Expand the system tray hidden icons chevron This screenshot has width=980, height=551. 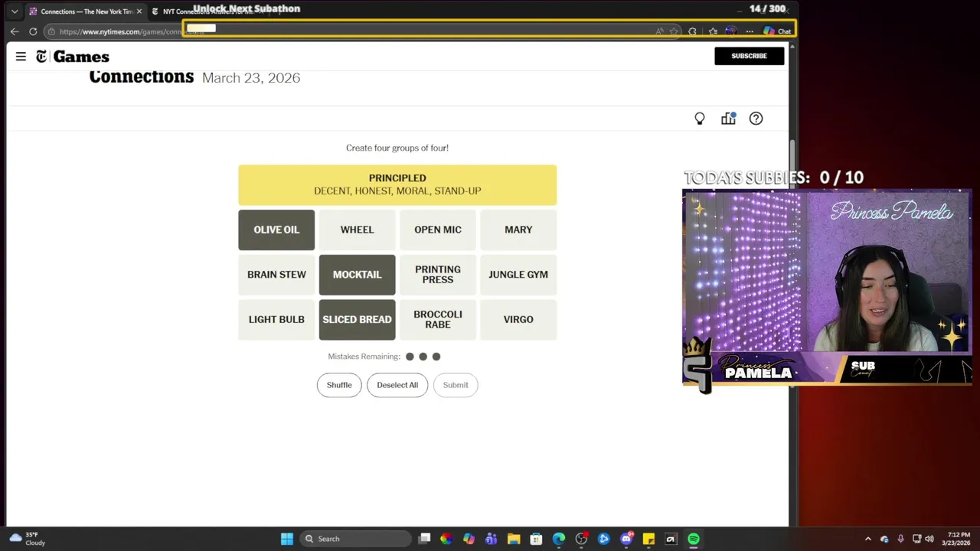click(867, 539)
